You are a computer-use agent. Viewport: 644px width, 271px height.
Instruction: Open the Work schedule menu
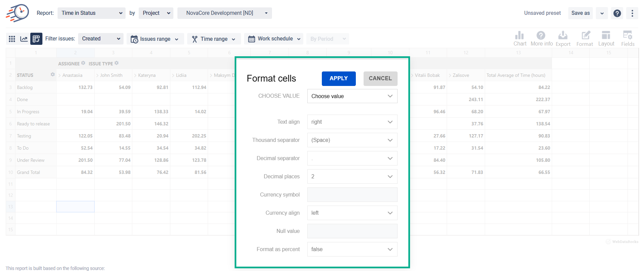tap(274, 39)
